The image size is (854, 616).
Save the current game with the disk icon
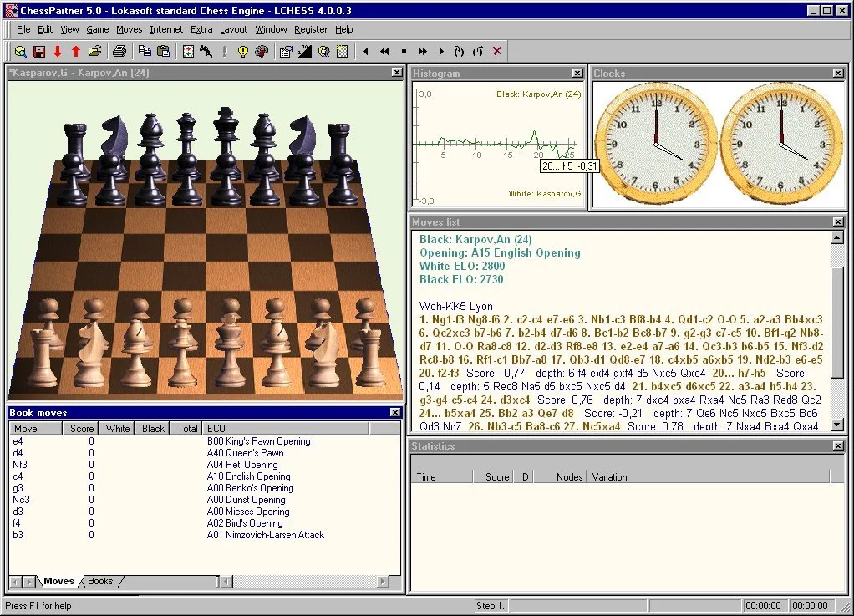38,51
